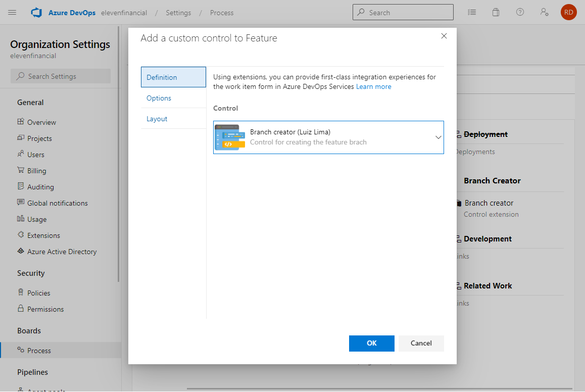
Task: Dismiss the dialog with Cancel
Action: pos(421,343)
